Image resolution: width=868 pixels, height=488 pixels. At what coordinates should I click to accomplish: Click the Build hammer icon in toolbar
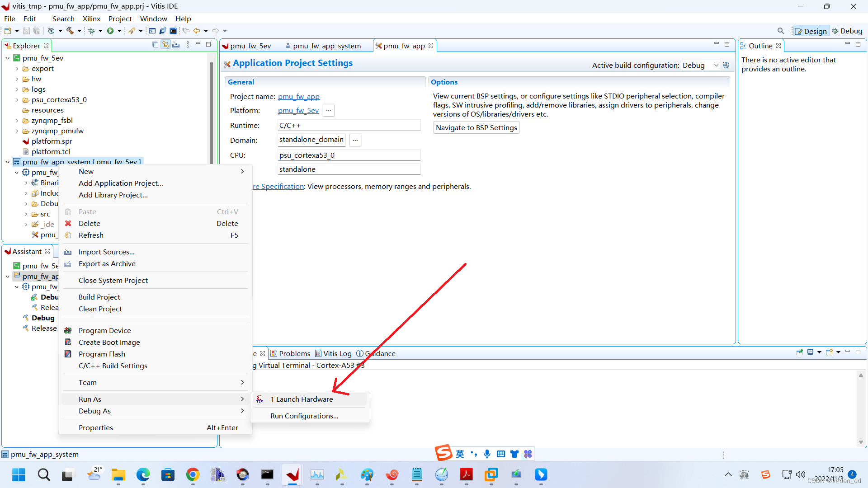70,31
